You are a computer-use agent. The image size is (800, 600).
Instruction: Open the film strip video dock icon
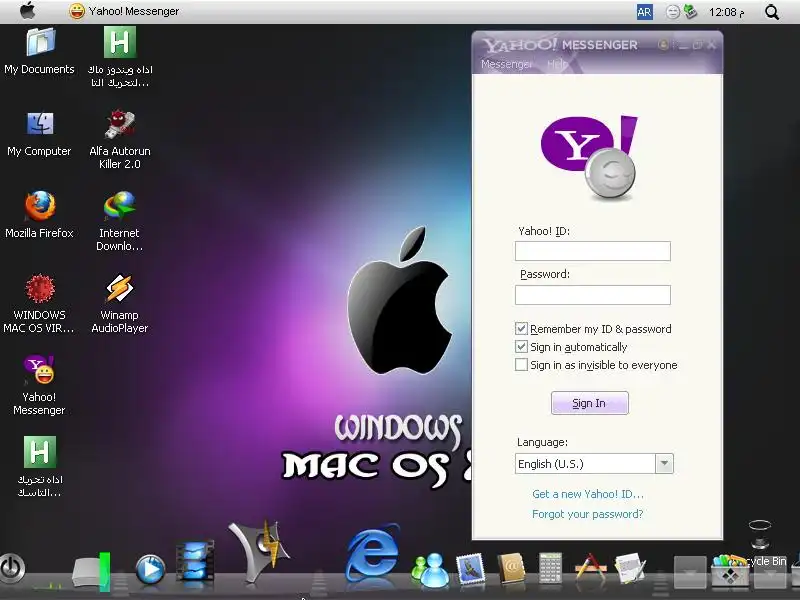click(x=195, y=562)
